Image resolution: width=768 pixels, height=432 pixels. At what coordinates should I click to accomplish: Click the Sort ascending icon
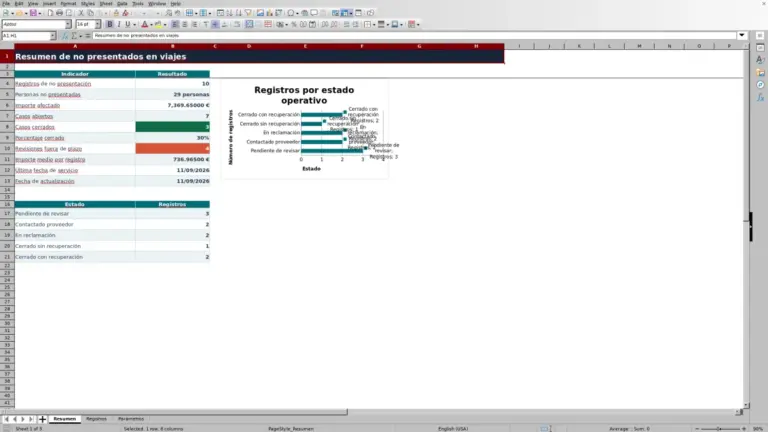(x=229, y=13)
